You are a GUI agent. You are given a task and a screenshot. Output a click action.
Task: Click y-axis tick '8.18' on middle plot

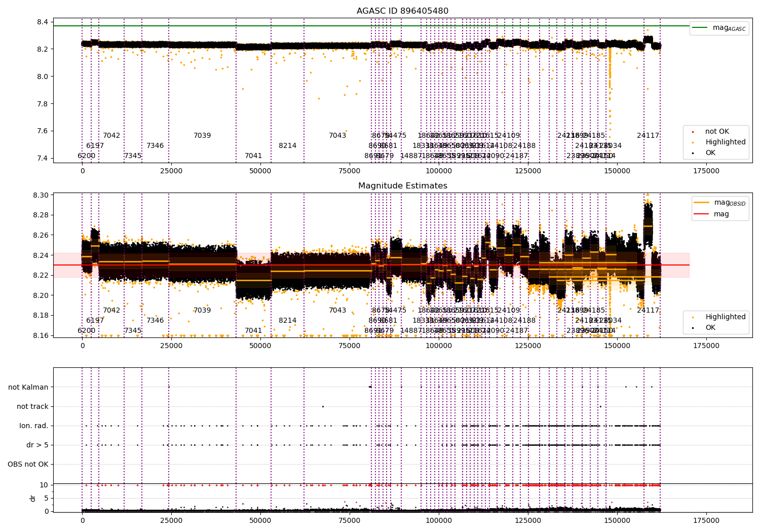coord(41,315)
